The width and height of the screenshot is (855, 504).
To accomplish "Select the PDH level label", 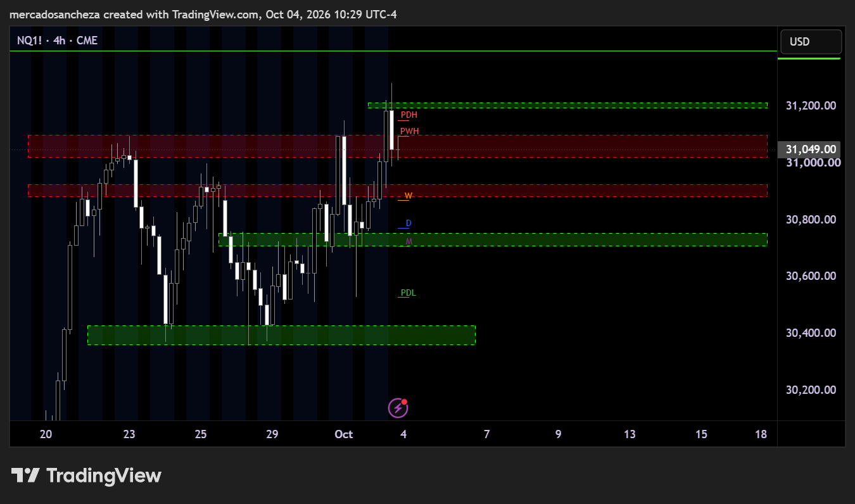I will (x=409, y=115).
